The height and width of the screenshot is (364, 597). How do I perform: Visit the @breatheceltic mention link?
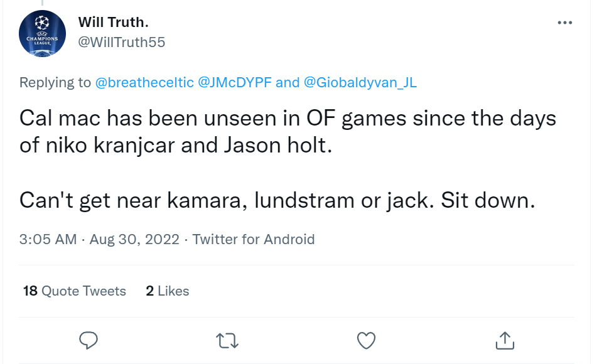pyautogui.click(x=144, y=82)
